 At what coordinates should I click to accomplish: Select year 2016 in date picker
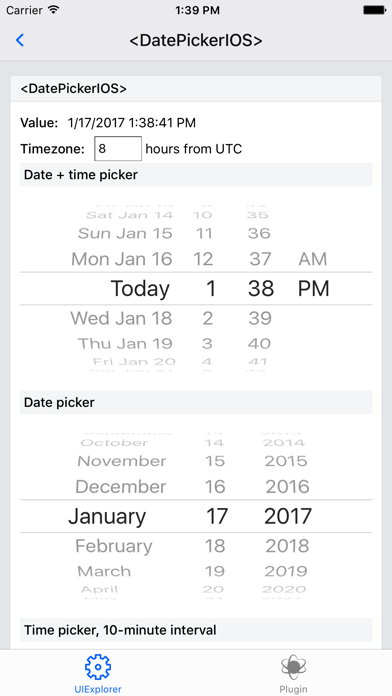(x=287, y=486)
